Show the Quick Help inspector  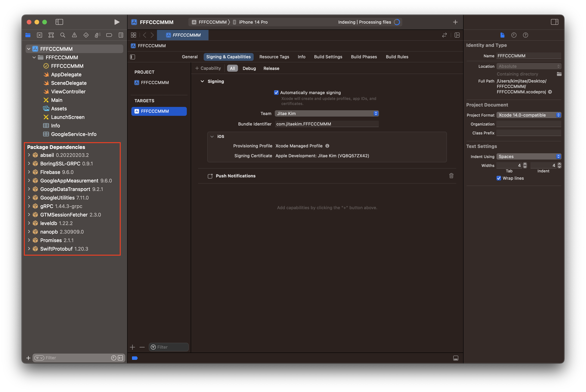(526, 35)
